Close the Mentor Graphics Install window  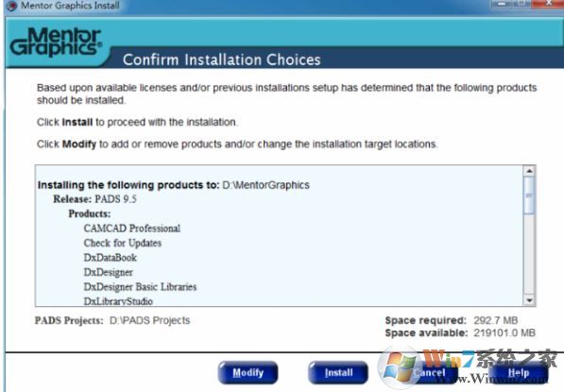pos(549,4)
